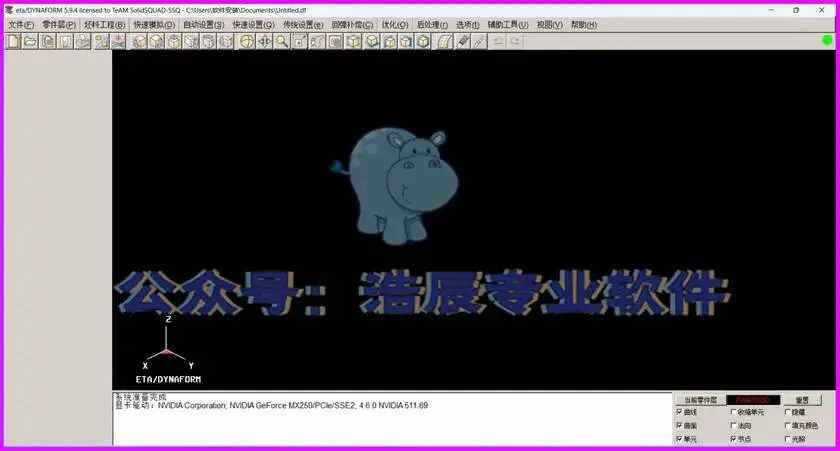Open the 后处理(r) menu

(x=432, y=25)
